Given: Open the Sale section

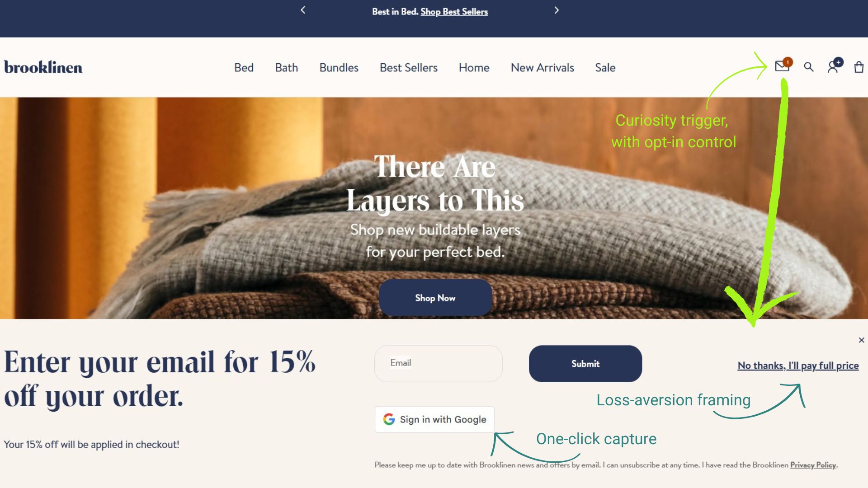Looking at the screenshot, I should [605, 68].
